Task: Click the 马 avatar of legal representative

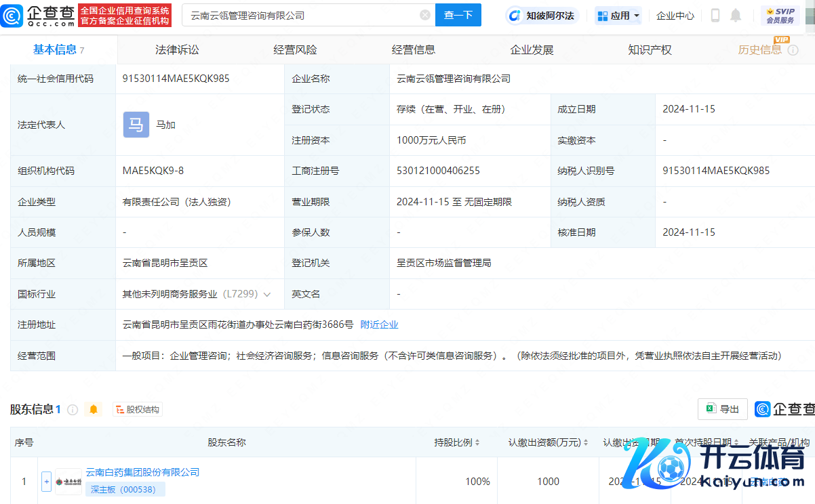Action: click(136, 125)
